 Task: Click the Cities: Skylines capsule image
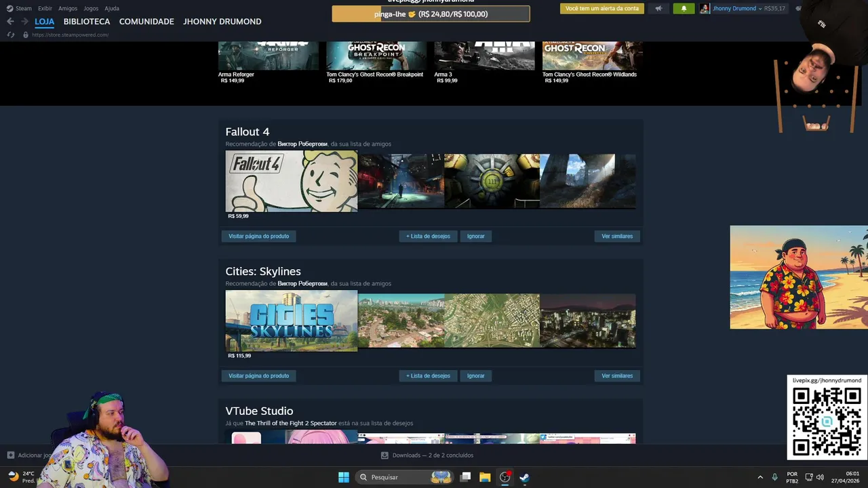[292, 321]
